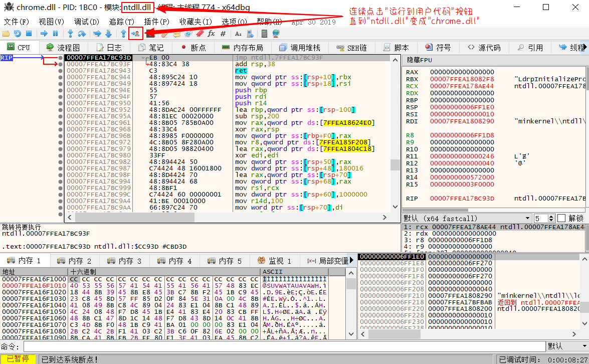Show more dump tabs after 局部变量
589x364 pixels.
351,260
